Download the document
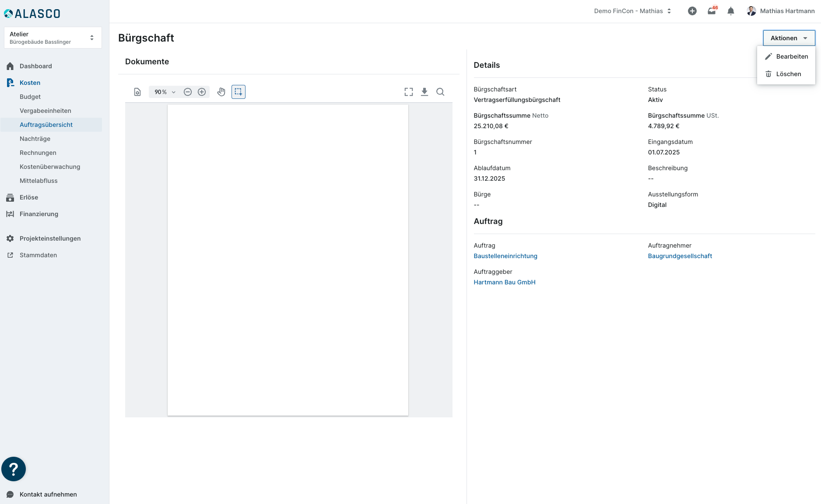The image size is (821, 504). pos(425,92)
